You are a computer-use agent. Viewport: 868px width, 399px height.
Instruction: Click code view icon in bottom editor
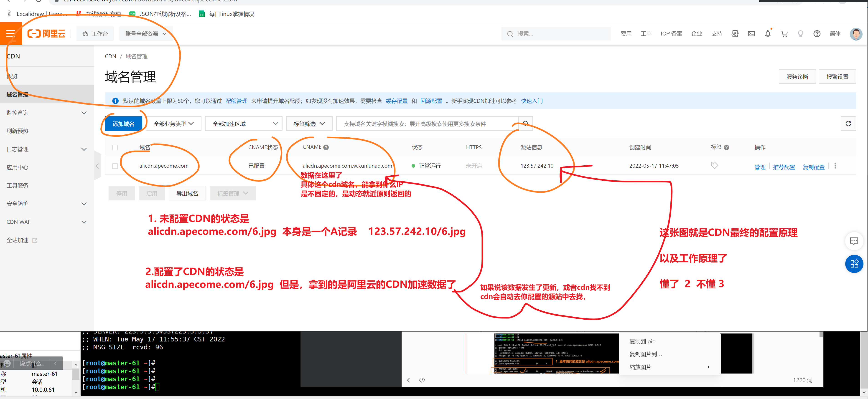point(422,380)
